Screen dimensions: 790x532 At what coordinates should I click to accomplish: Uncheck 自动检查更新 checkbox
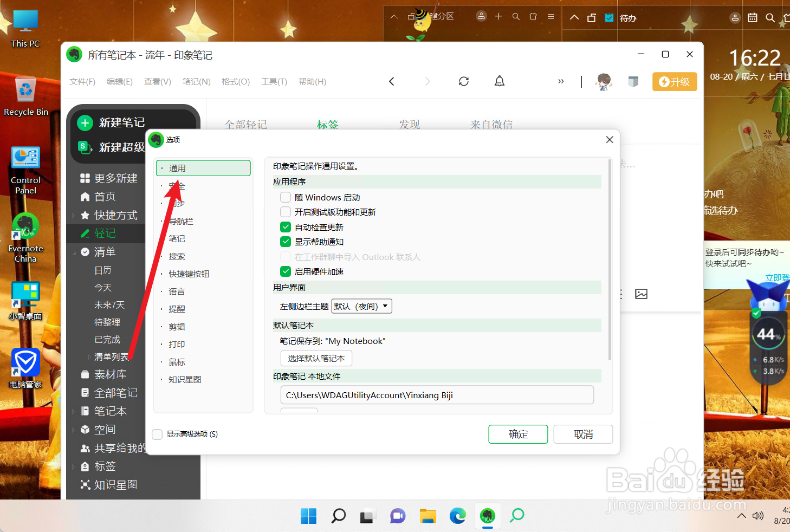tap(286, 227)
